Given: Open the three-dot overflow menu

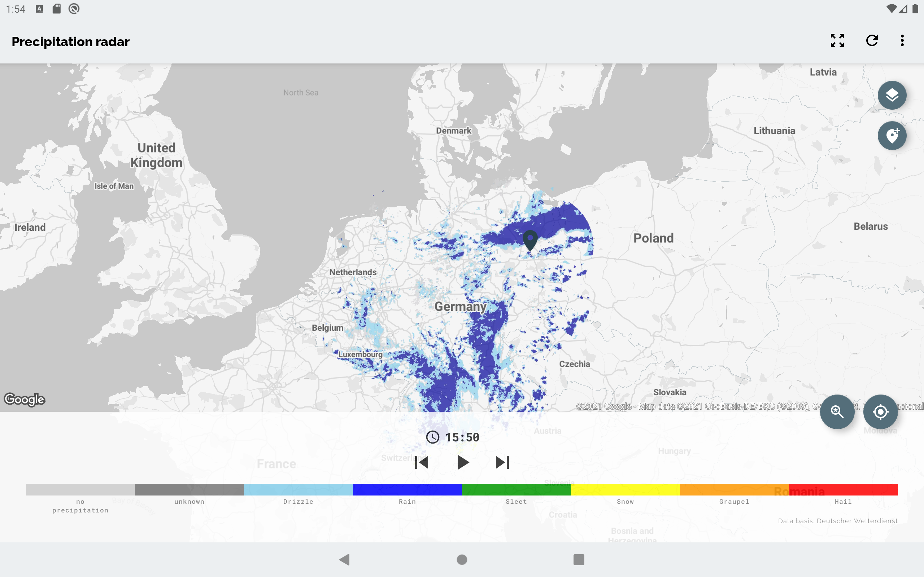Looking at the screenshot, I should tap(902, 40).
